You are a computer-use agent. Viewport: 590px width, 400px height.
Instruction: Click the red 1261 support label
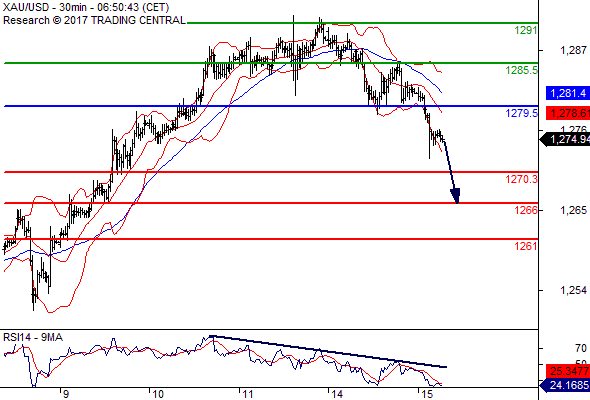[526, 246]
